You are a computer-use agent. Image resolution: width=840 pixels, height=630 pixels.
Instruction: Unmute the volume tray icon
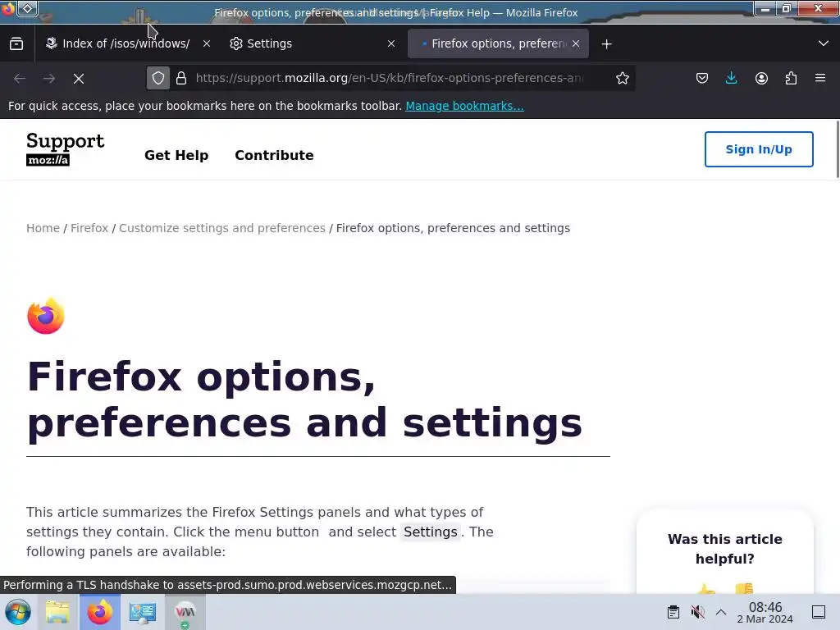click(697, 612)
